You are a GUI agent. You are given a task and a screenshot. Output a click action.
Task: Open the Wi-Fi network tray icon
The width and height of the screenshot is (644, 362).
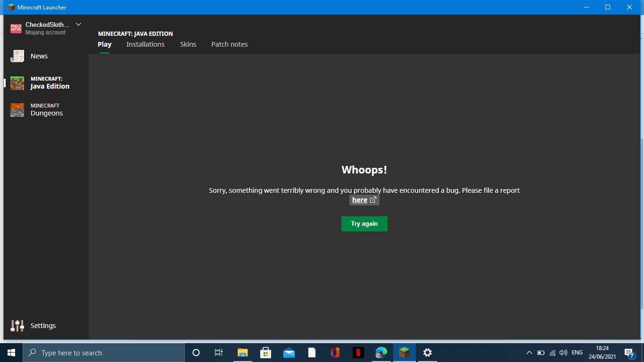553,353
